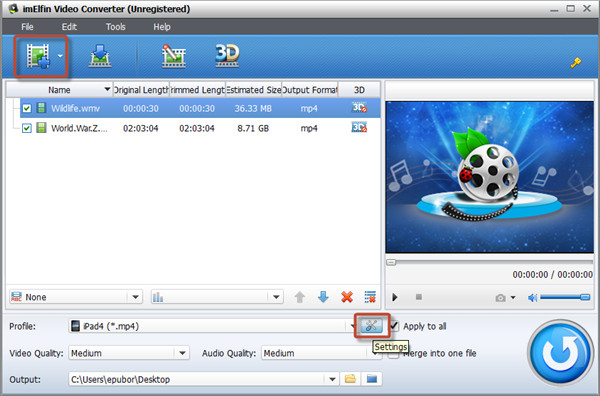Viewport: 600px width, 396px height.
Task: Click the big blue Convert button
Action: tap(561, 352)
